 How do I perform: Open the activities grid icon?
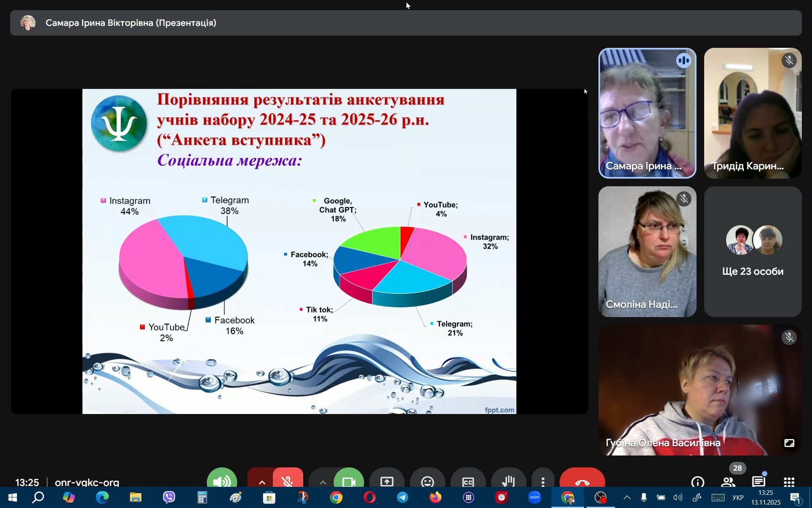[789, 482]
